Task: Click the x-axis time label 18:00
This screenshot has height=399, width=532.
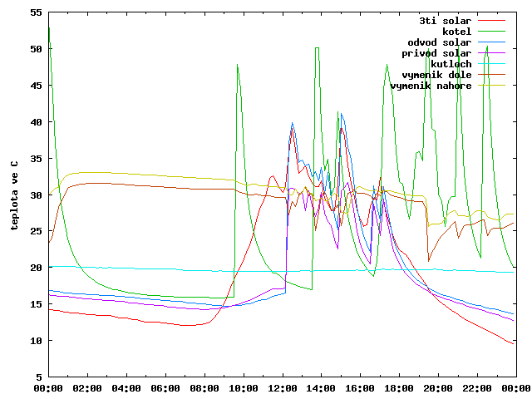Action: (400, 388)
